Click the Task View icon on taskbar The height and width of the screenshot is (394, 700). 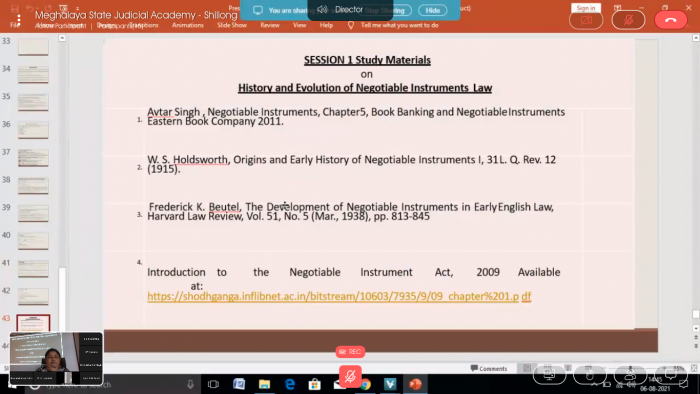213,384
